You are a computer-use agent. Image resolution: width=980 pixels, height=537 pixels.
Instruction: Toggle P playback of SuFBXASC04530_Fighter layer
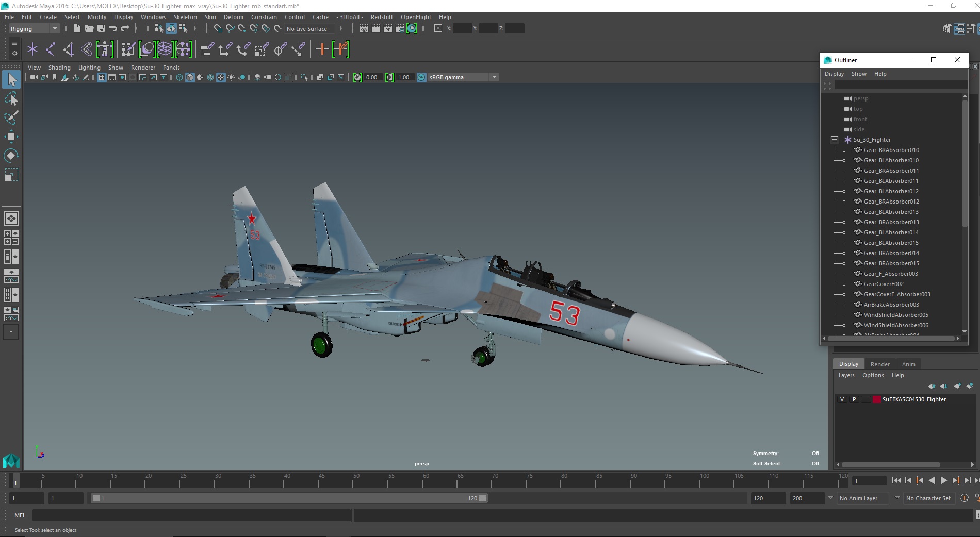pyautogui.click(x=854, y=399)
